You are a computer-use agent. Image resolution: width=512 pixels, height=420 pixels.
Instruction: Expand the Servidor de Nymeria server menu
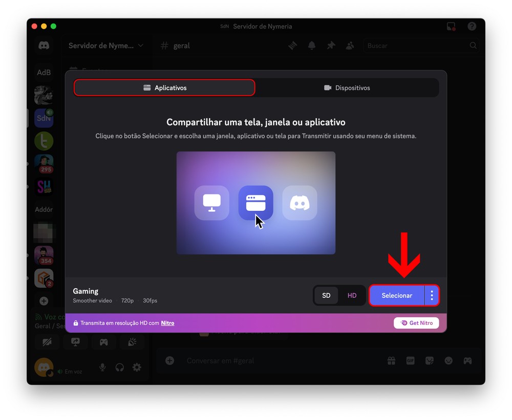point(105,46)
